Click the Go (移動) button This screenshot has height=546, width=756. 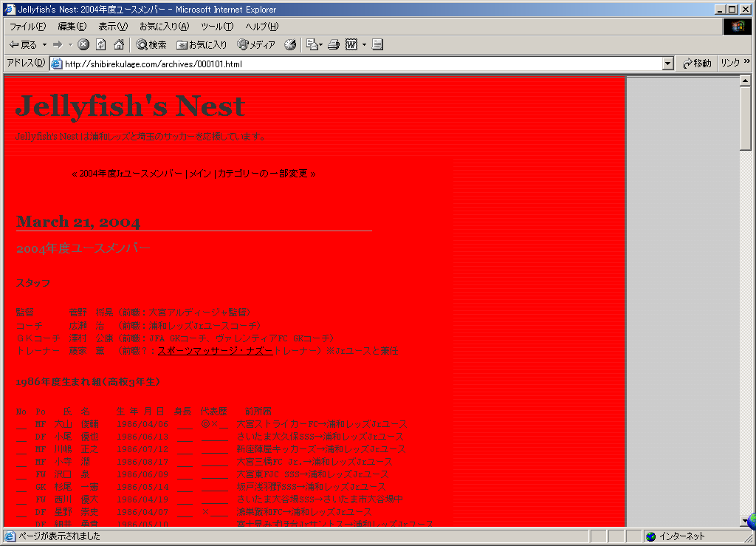point(697,64)
